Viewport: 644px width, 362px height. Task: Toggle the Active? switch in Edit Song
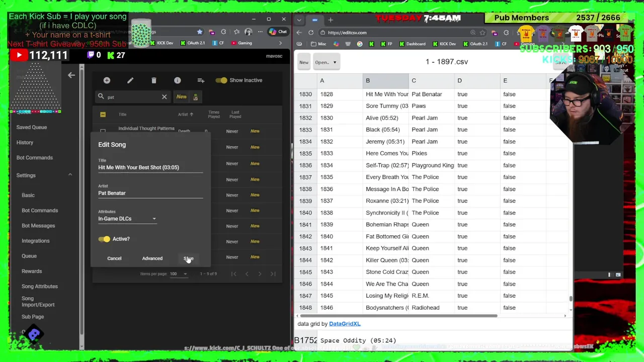104,239
